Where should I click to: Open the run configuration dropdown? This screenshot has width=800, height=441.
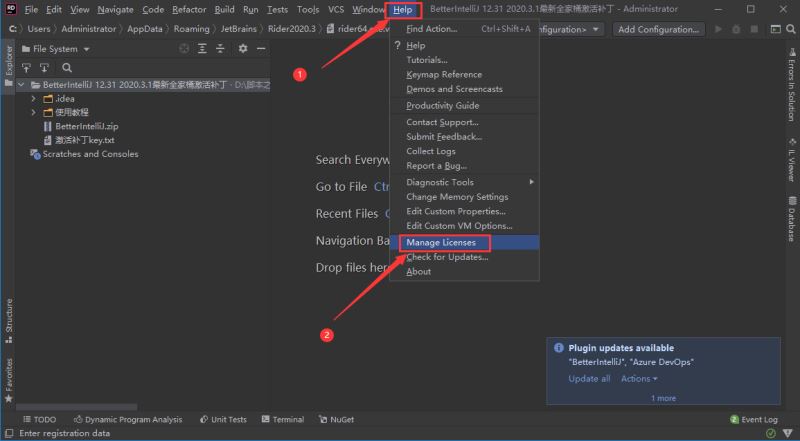595,30
